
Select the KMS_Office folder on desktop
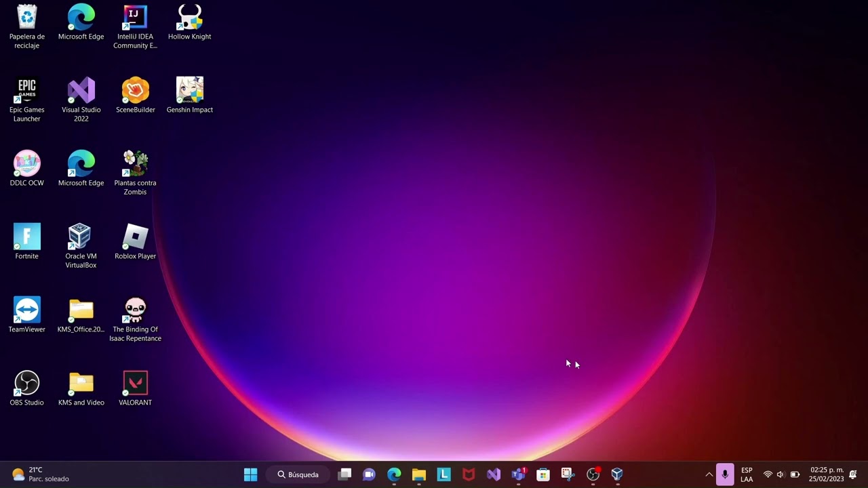click(x=81, y=315)
